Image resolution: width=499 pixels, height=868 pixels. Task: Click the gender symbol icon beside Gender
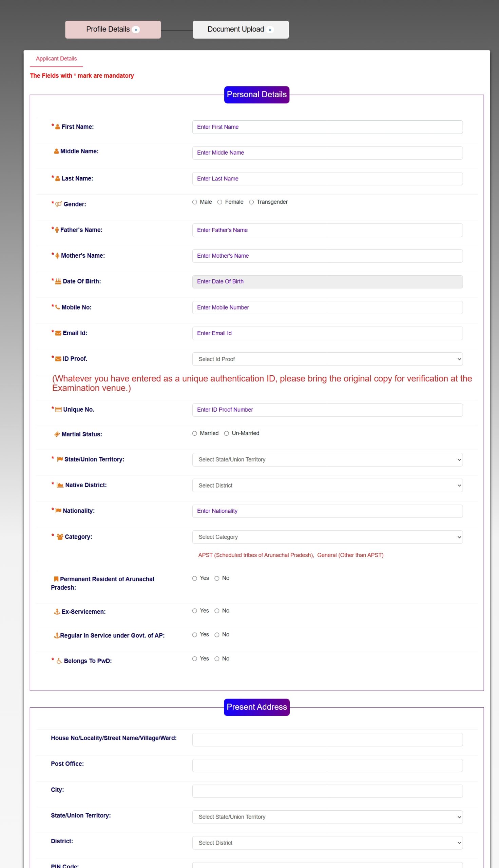click(x=59, y=204)
